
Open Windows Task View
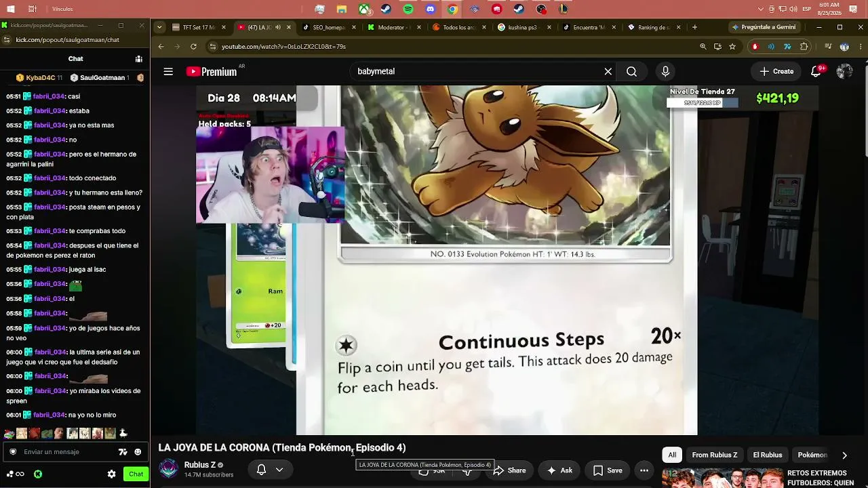[x=32, y=9]
